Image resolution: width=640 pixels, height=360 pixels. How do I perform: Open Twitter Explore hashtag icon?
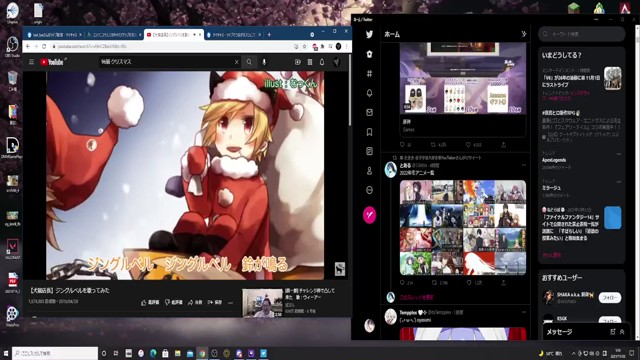(x=369, y=73)
